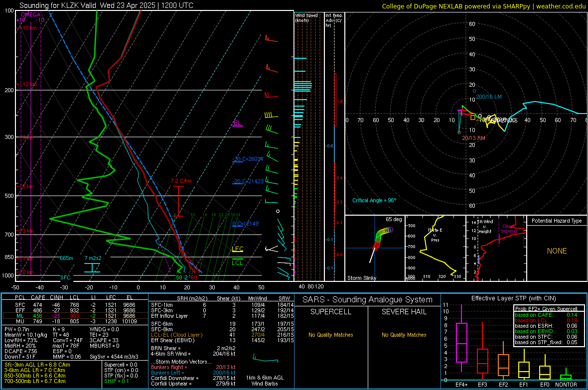Click the red 'Bunkers Right = 20/13 kt' line
This screenshot has height=390, width=588.
193,368
